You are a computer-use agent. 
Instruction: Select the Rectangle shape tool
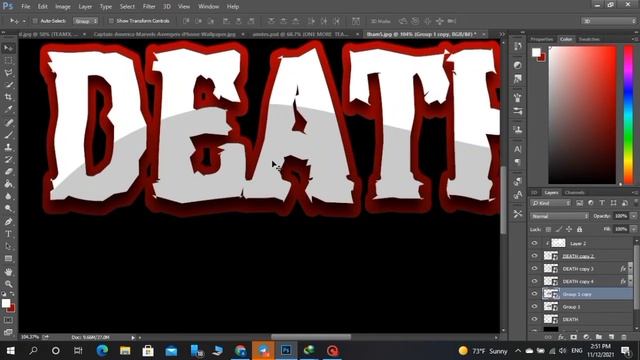click(8, 258)
